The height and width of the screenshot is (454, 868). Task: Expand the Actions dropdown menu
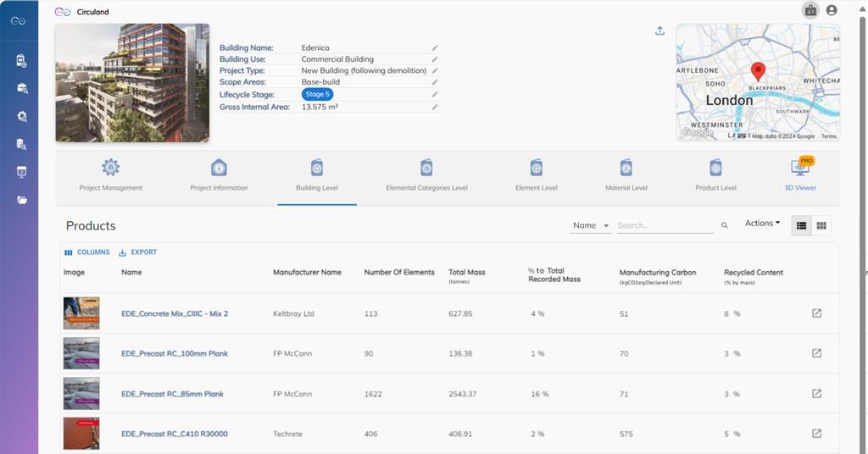[x=762, y=224]
